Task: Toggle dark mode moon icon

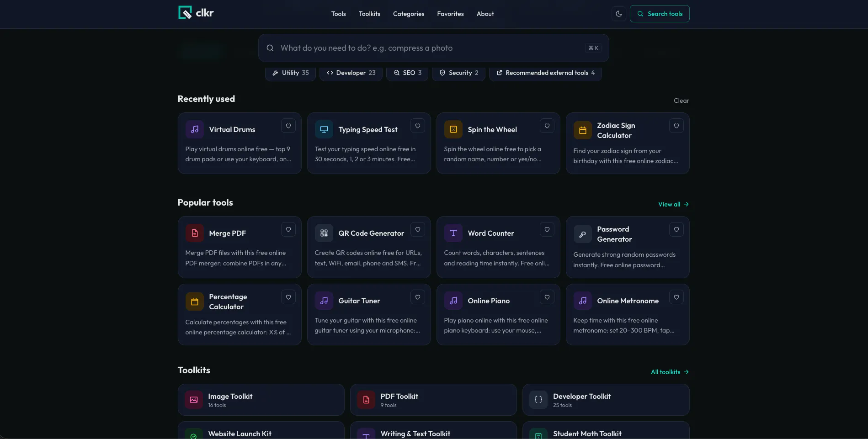Action: pyautogui.click(x=619, y=14)
